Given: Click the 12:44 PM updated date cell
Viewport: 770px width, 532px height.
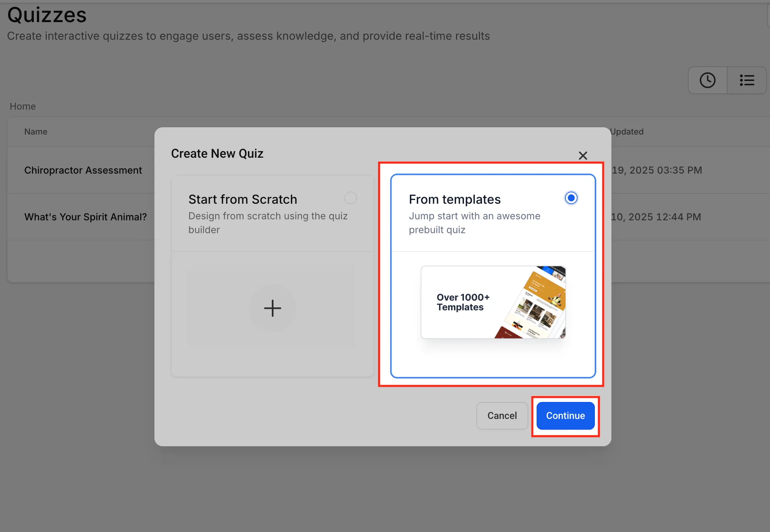Looking at the screenshot, I should 656,217.
